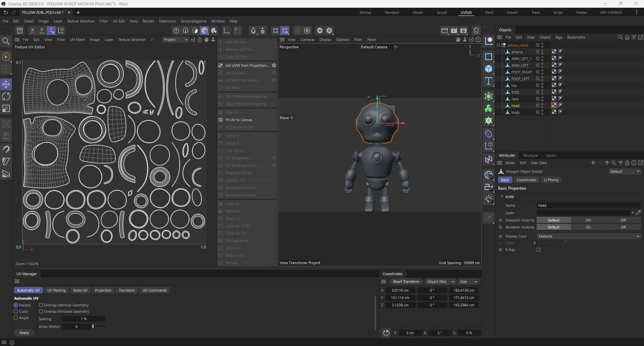
Task: Toggle the X axis lock icon
Action: pyautogui.click(x=33, y=31)
